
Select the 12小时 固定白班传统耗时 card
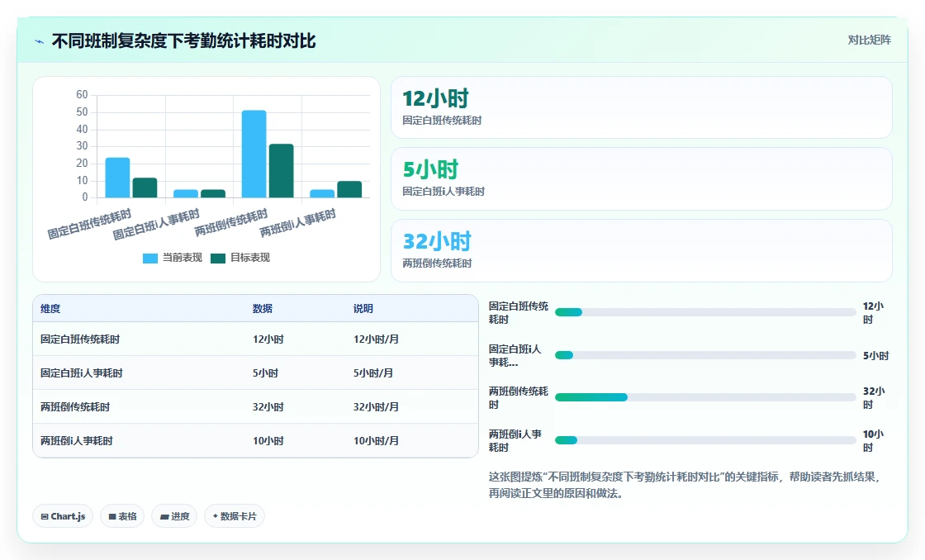(x=641, y=107)
